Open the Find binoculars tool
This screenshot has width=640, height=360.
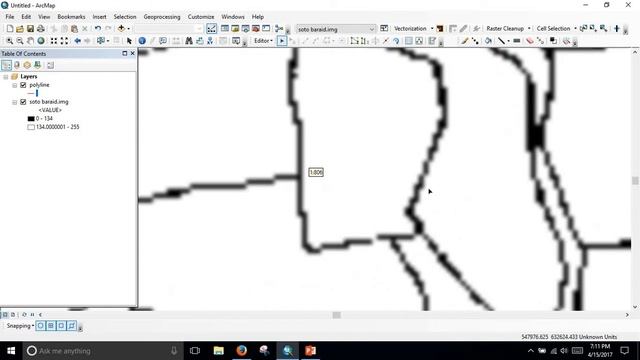189,41
